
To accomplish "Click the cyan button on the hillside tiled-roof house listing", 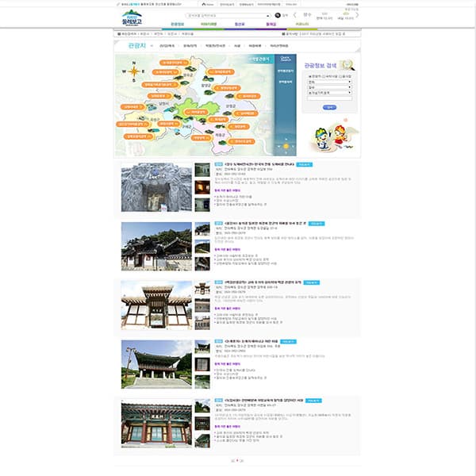I will pyautogui.click(x=317, y=224).
